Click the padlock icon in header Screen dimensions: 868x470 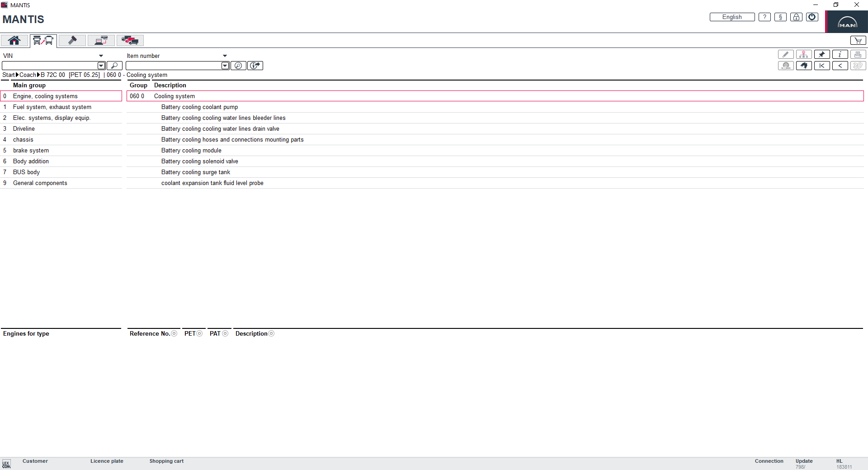(x=796, y=17)
